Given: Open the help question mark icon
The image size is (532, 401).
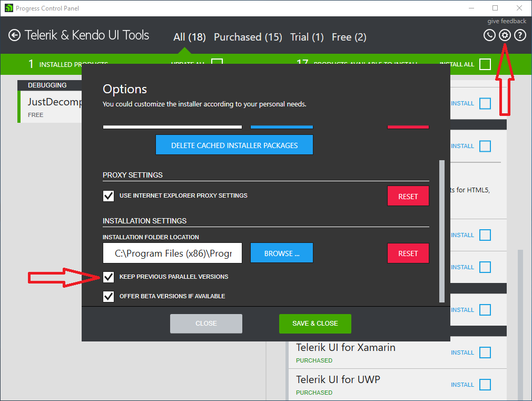Looking at the screenshot, I should click(520, 35).
